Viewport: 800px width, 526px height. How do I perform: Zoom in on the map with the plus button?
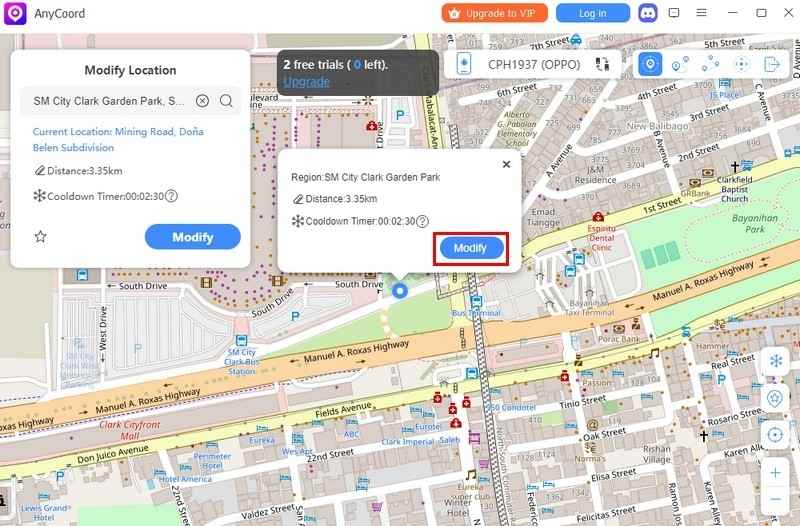(775, 472)
